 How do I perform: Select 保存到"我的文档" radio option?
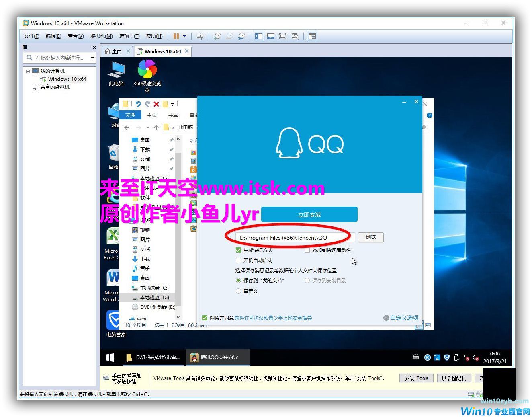click(x=239, y=281)
